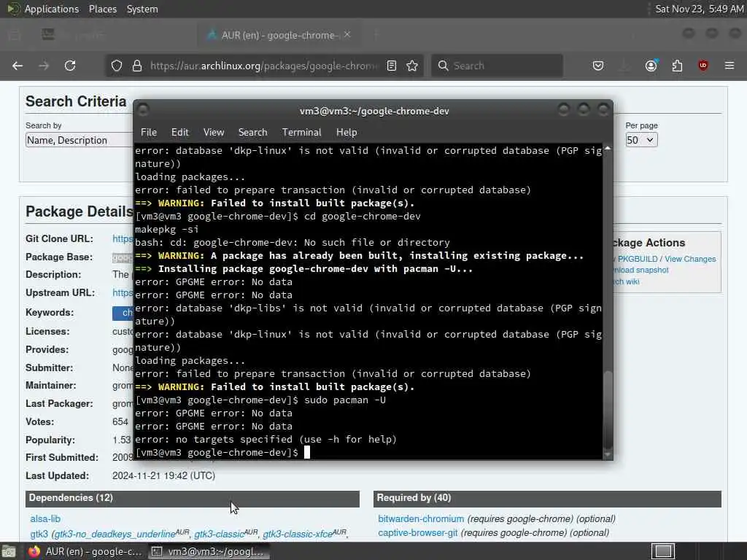This screenshot has height=560, width=747.
Task: Open the PKGBUILD link in Package Actions
Action: (636, 259)
